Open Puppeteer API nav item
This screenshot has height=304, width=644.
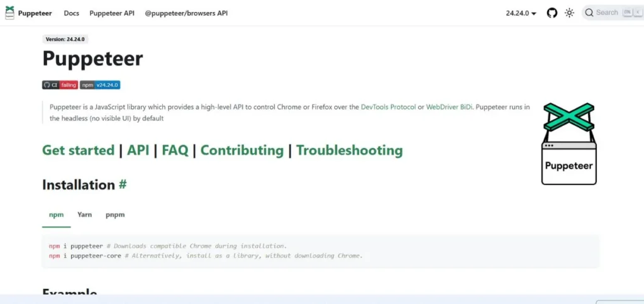112,13
